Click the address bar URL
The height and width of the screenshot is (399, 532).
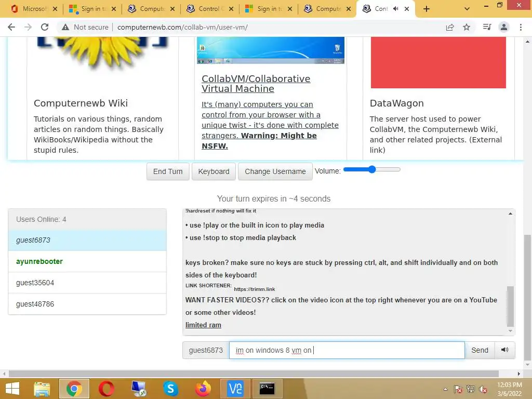pos(182,27)
